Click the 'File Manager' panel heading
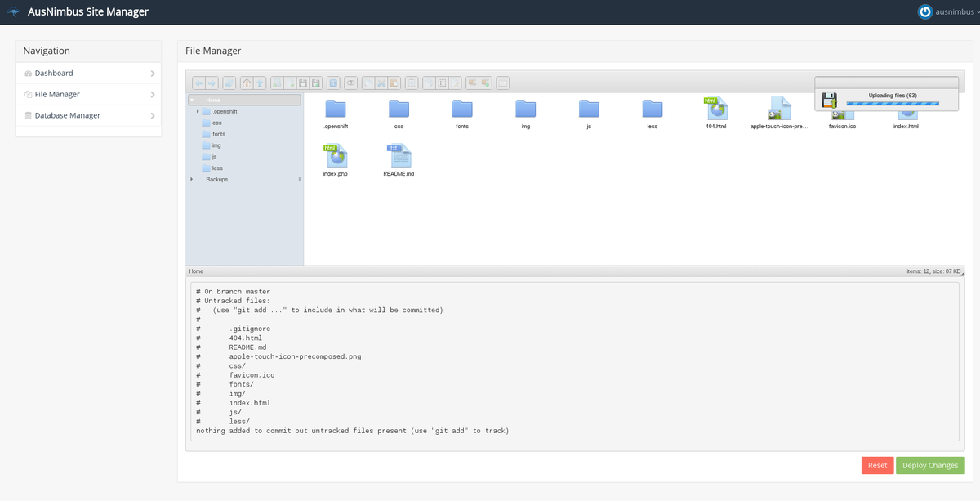The height and width of the screenshot is (501, 980). click(213, 51)
